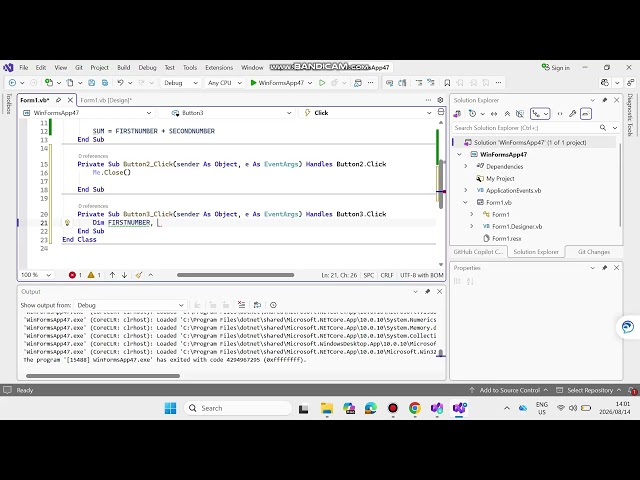
Task: Click the Navigate Backward toolbar icon
Action: 12,83
